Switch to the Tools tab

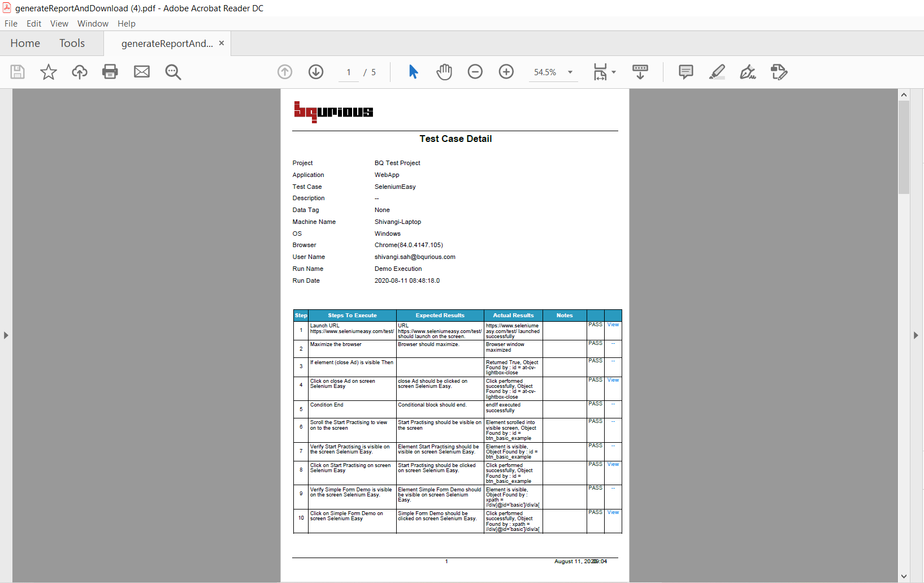coord(72,44)
